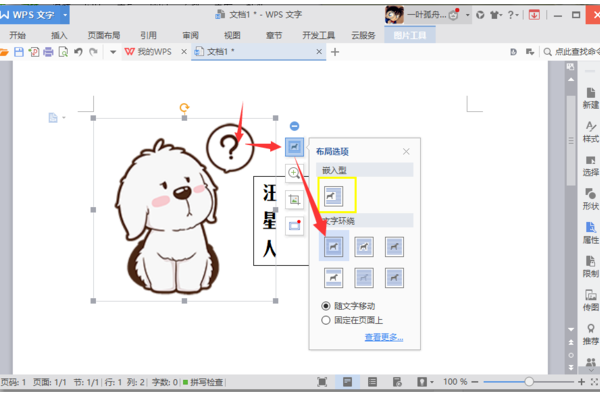The height and width of the screenshot is (400, 600).
Task: Open the 样式 styles sidebar panel
Action: [590, 132]
